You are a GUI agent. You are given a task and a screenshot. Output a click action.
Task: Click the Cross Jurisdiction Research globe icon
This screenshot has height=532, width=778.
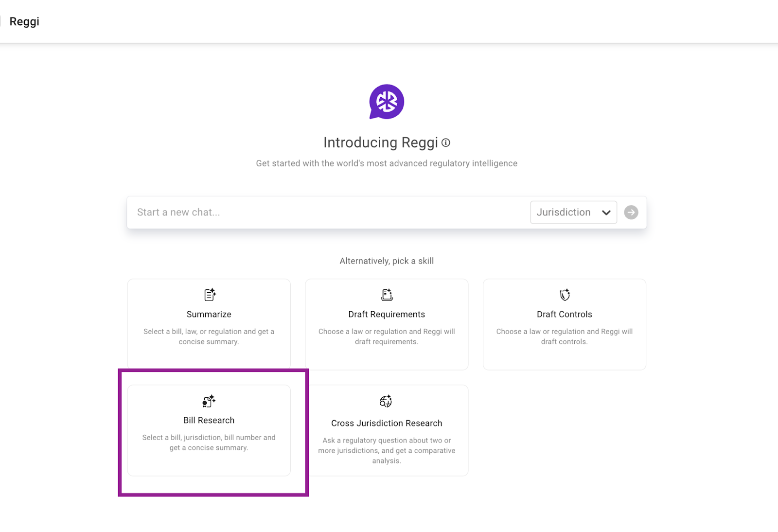click(x=386, y=401)
